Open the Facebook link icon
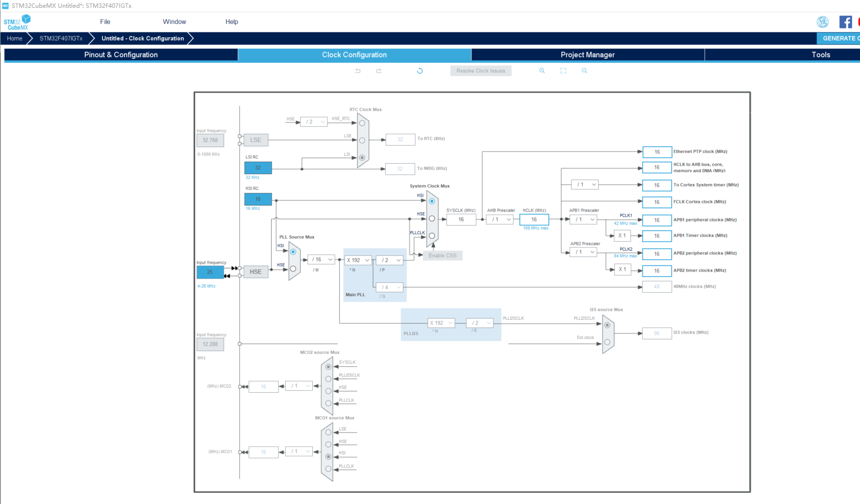860x504 pixels. (x=845, y=22)
